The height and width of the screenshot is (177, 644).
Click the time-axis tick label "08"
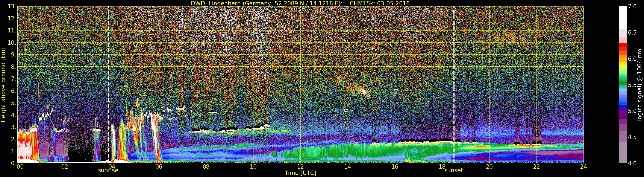206,166
